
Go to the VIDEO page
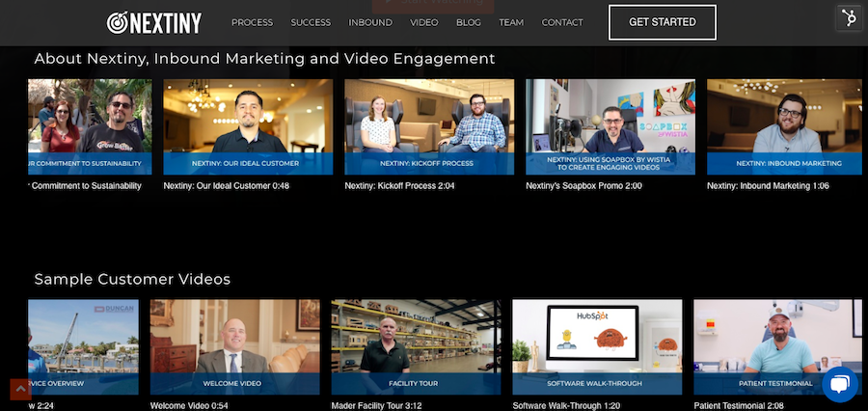(424, 23)
